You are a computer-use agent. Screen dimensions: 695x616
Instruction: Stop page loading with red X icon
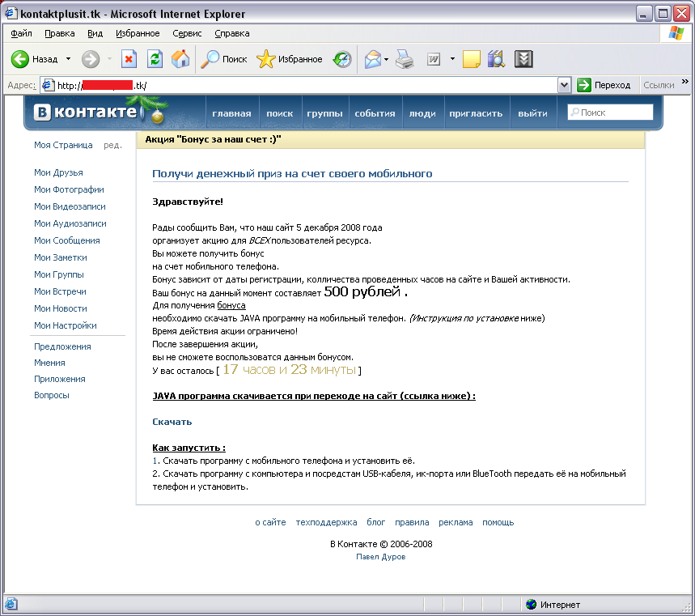click(x=129, y=59)
